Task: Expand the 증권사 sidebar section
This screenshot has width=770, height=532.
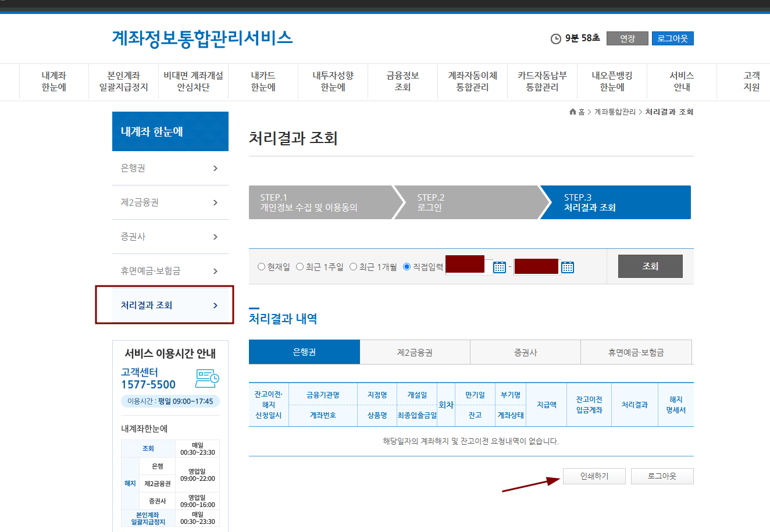Action: tap(170, 237)
